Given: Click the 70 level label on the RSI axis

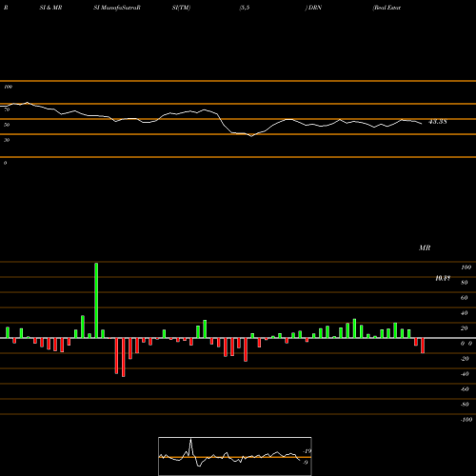Looking at the screenshot, I should click(7, 109).
